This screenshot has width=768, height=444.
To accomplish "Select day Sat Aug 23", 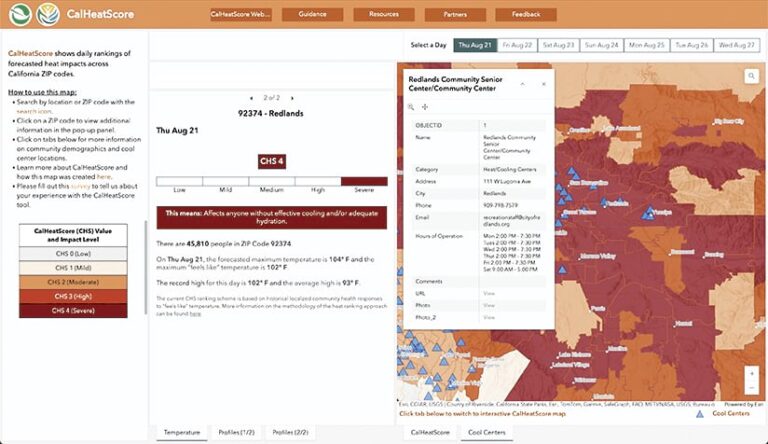I will click(x=558, y=45).
